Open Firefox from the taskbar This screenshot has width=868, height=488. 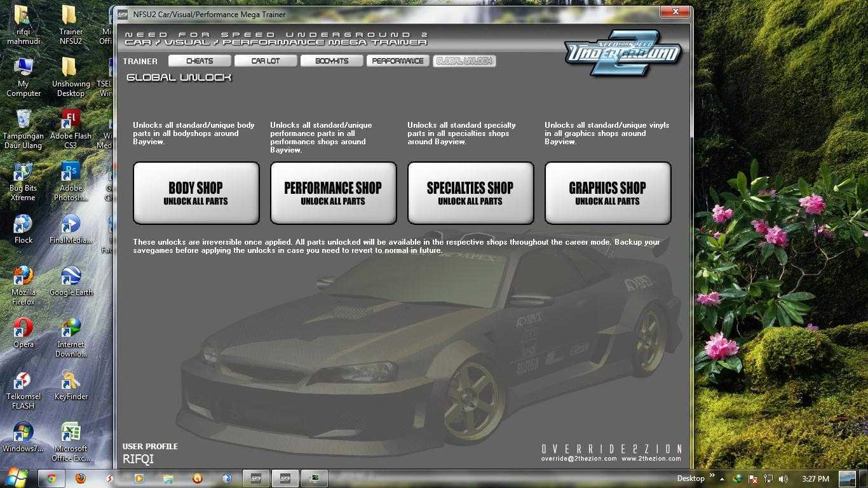click(x=80, y=478)
